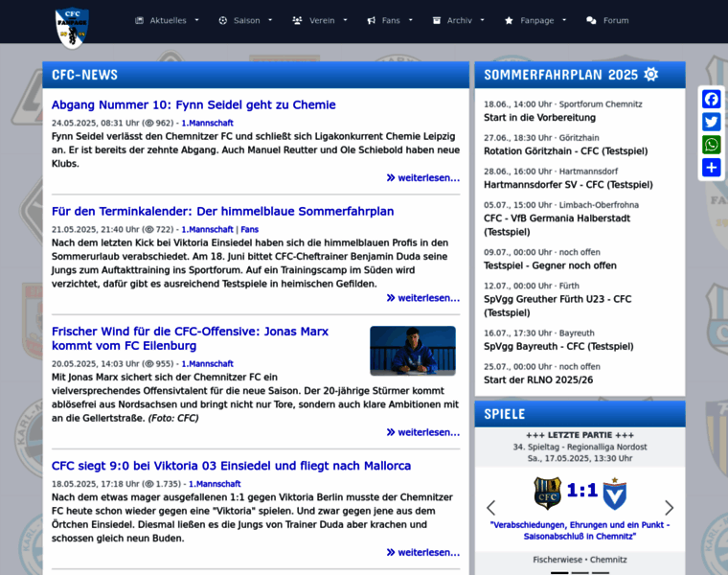
Task: Click Hartmannsdorfer SV - CFC entry
Action: 568,185
